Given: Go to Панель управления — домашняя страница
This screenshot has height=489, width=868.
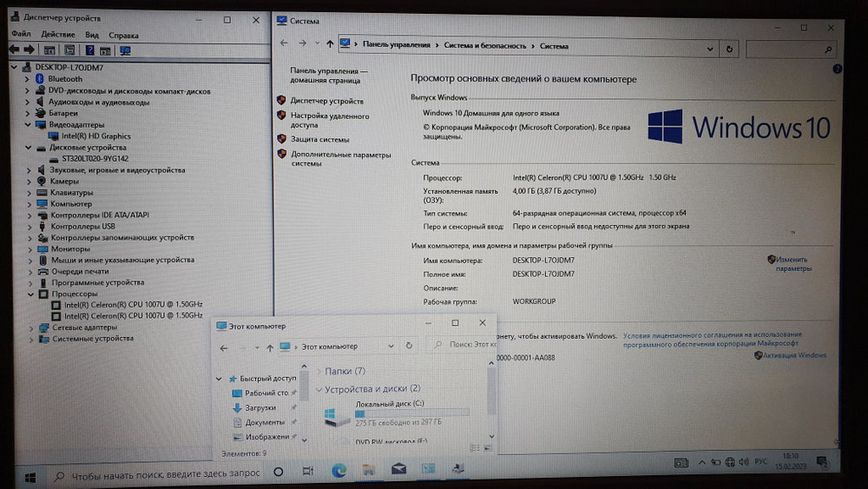Looking at the screenshot, I should pos(329,76).
